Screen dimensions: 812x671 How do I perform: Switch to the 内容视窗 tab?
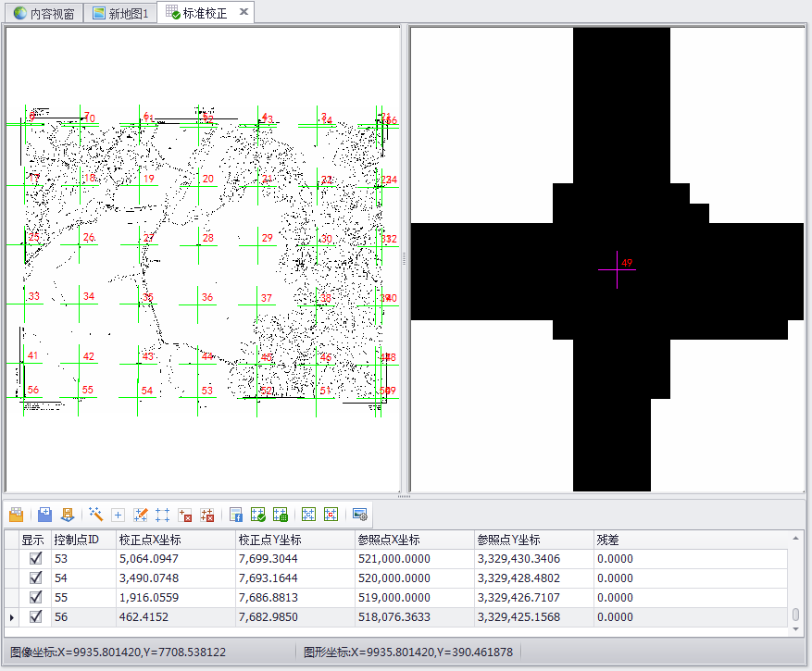tap(44, 13)
